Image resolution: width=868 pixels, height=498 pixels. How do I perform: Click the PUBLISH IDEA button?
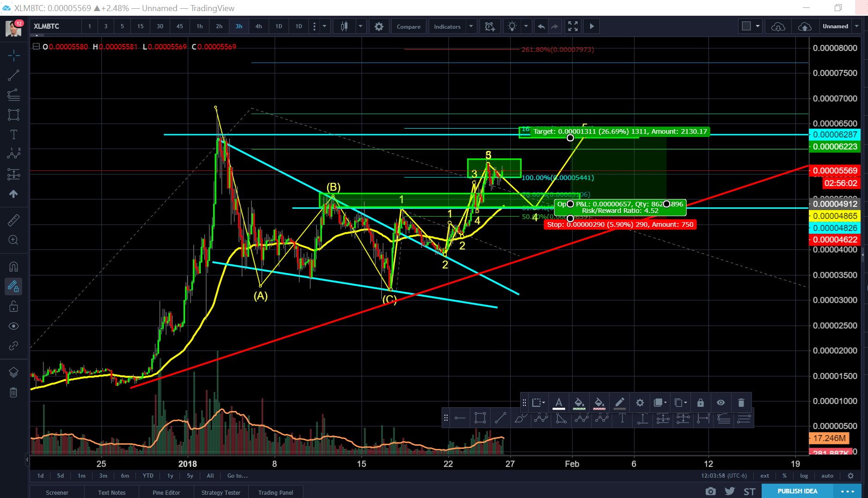[797, 491]
